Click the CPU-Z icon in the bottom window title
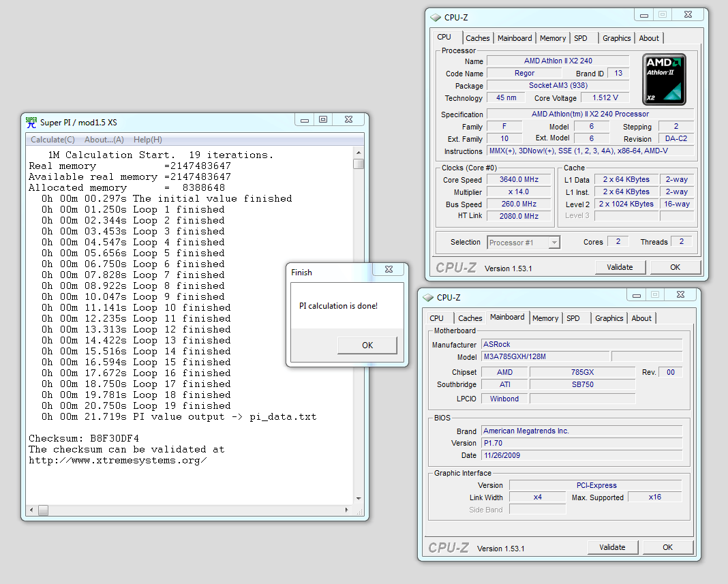728x584 pixels. [x=428, y=298]
